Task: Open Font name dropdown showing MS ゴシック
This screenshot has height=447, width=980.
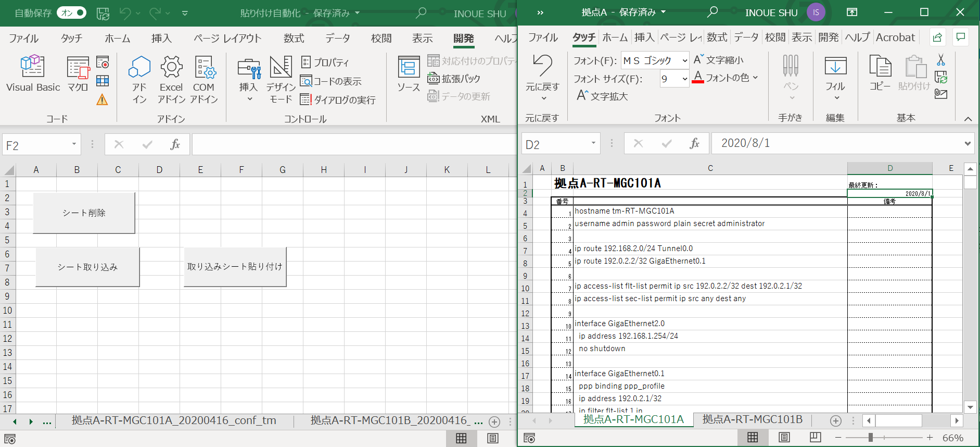Action: click(x=684, y=60)
